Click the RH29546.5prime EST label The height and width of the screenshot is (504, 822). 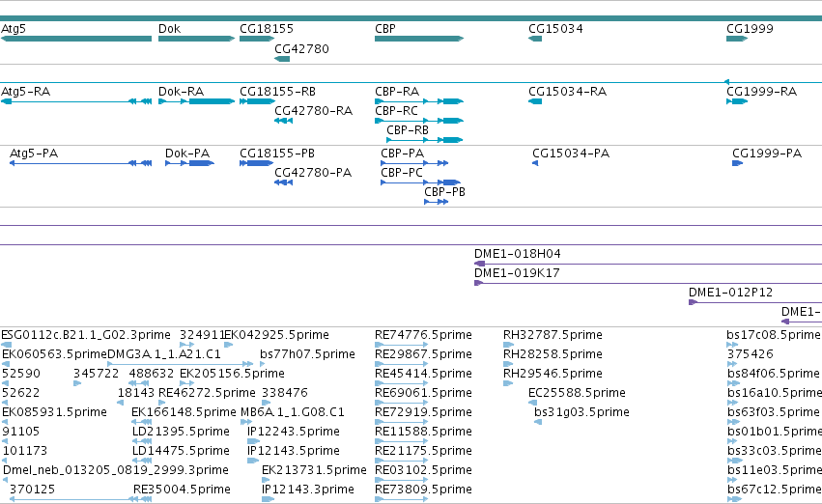(x=553, y=374)
